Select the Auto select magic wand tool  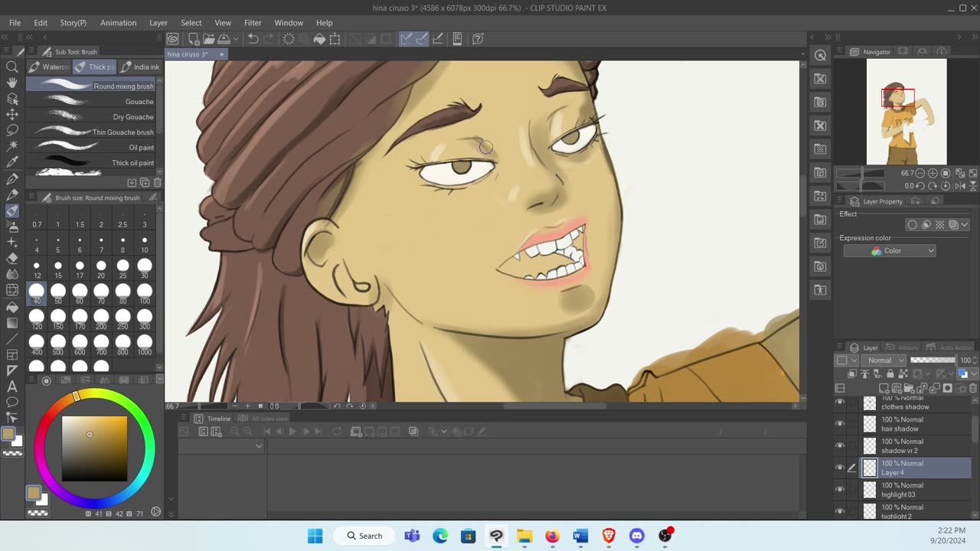tap(12, 146)
